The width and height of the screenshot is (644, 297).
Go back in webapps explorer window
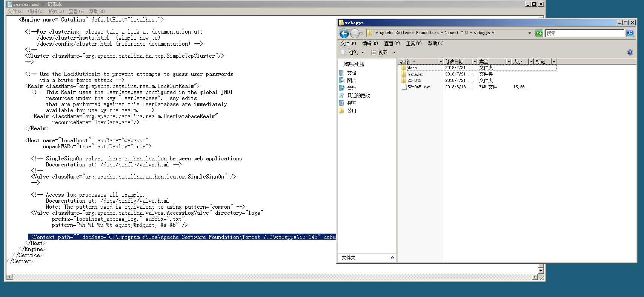(x=344, y=34)
